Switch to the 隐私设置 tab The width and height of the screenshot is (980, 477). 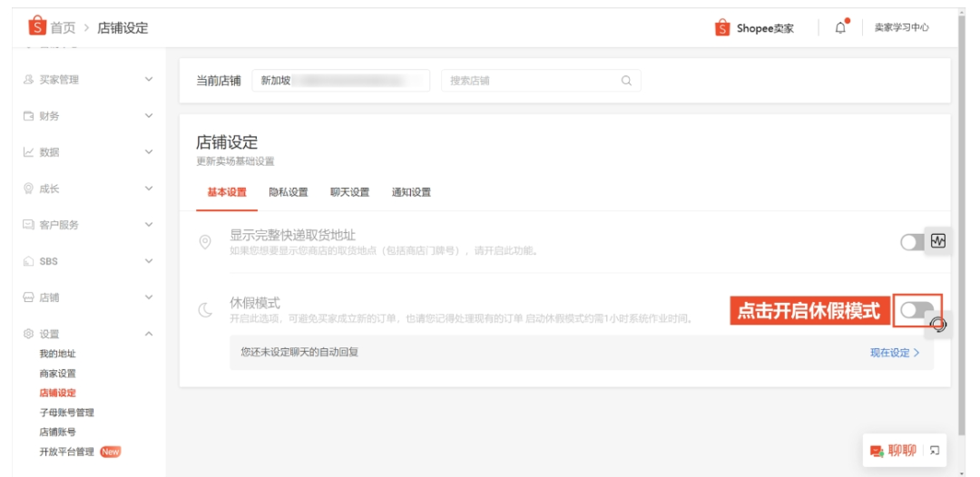[289, 192]
